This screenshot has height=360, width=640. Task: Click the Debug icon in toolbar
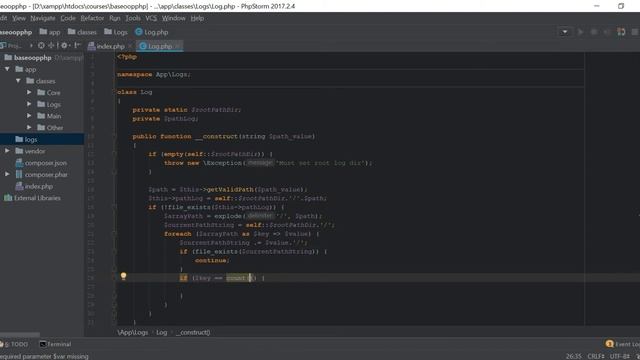(x=594, y=32)
